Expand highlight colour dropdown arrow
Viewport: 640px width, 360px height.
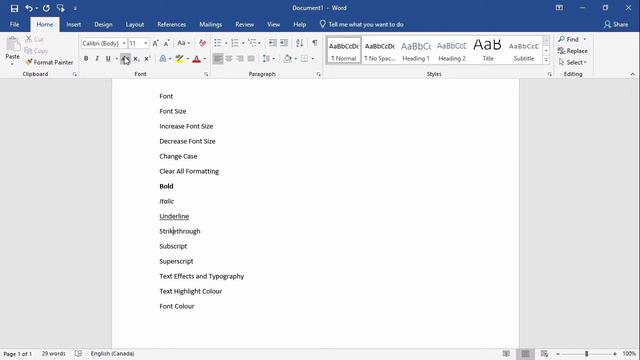[188, 59]
